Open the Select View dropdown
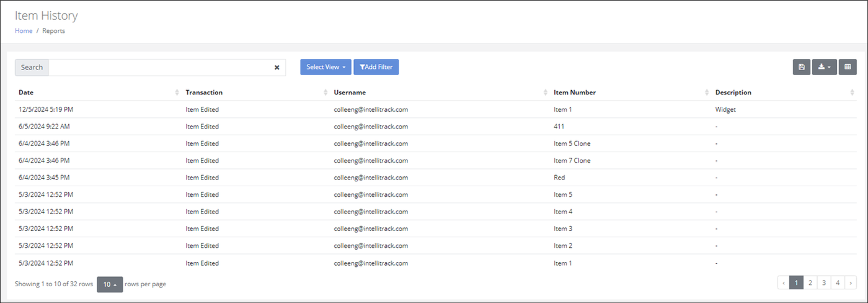The image size is (868, 303). pos(326,67)
